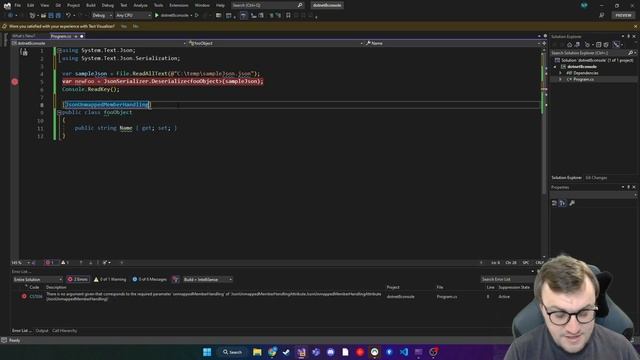
Task: Click the Properties panel categorized view icon
Action: point(554,203)
